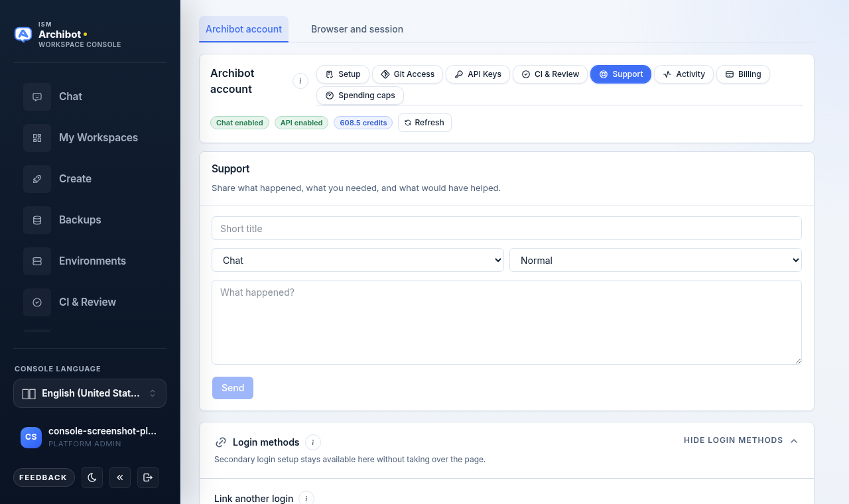Open Environments sidebar icon
Image resolution: width=849 pixels, height=504 pixels.
click(x=37, y=261)
